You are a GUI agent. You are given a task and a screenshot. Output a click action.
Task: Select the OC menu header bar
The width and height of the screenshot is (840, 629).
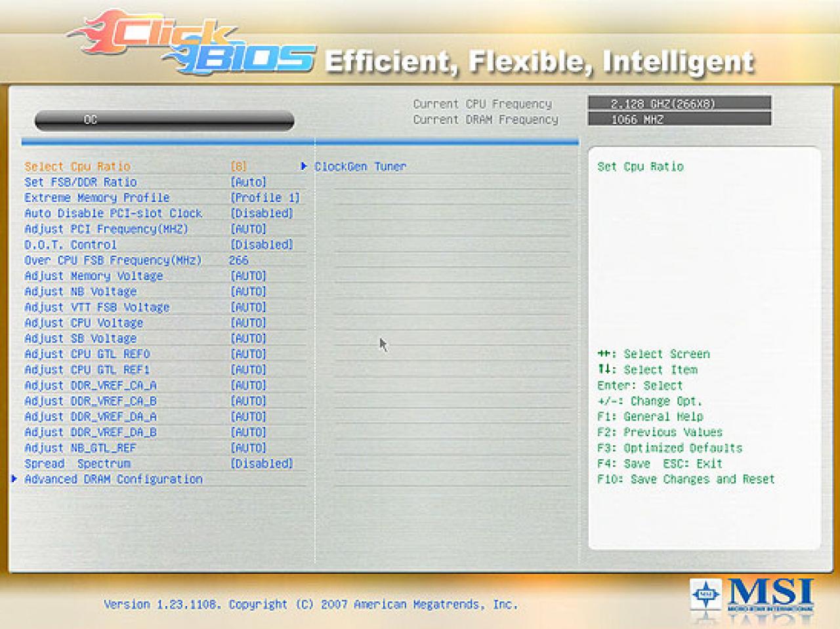coord(164,120)
